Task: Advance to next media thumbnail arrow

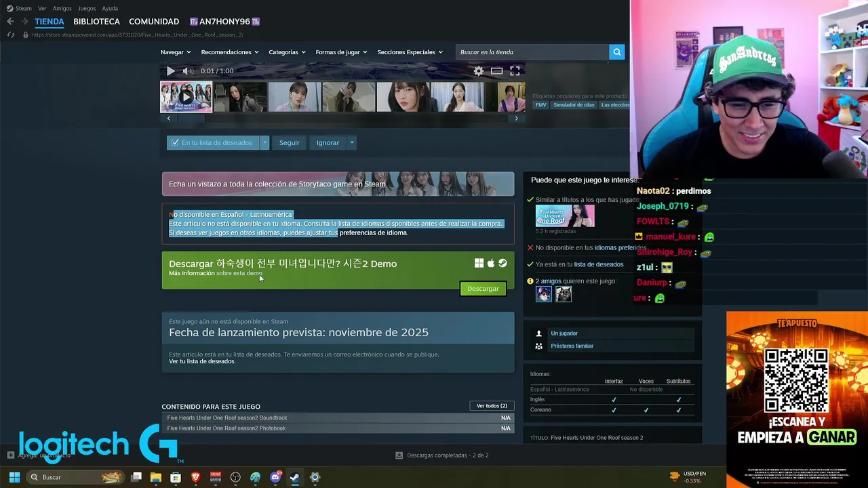Action: (x=516, y=118)
